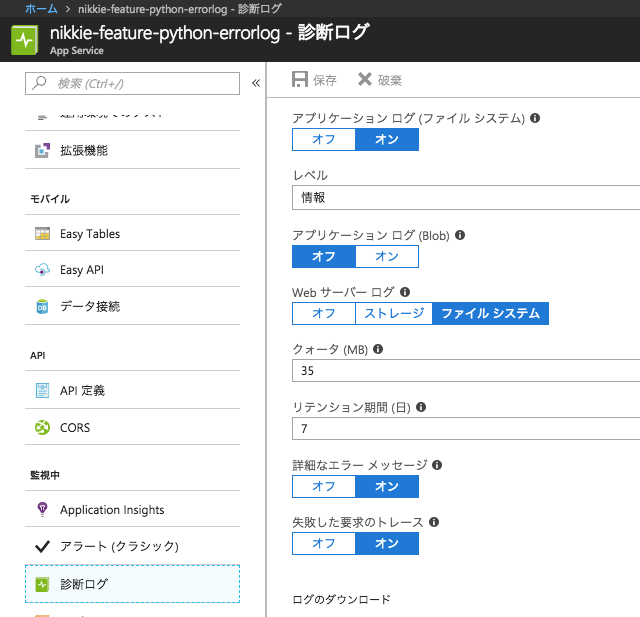Click the ホーム breadcrumb link
Image resolution: width=640 pixels, height=617 pixels.
pos(41,8)
